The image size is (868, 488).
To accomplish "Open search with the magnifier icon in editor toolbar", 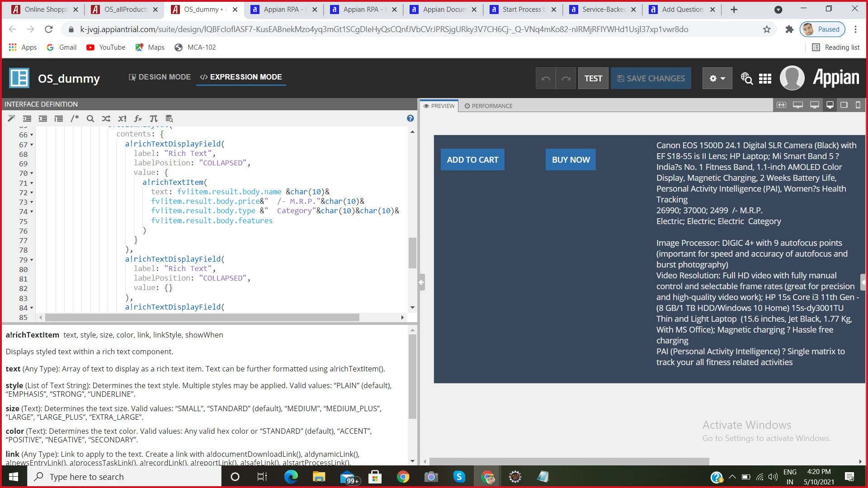I will coord(90,118).
